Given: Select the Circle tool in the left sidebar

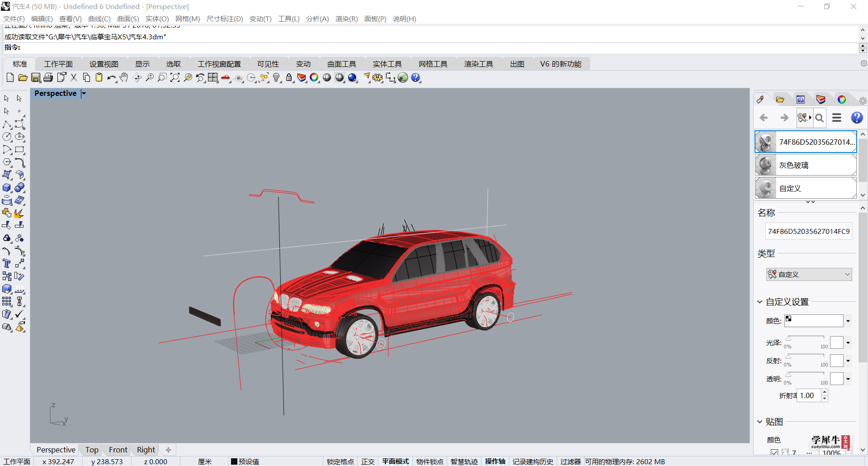Looking at the screenshot, I should coord(7,137).
